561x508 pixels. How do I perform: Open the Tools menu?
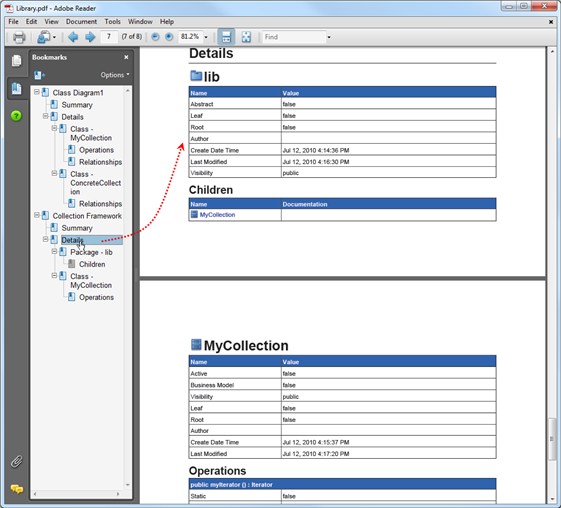(112, 22)
